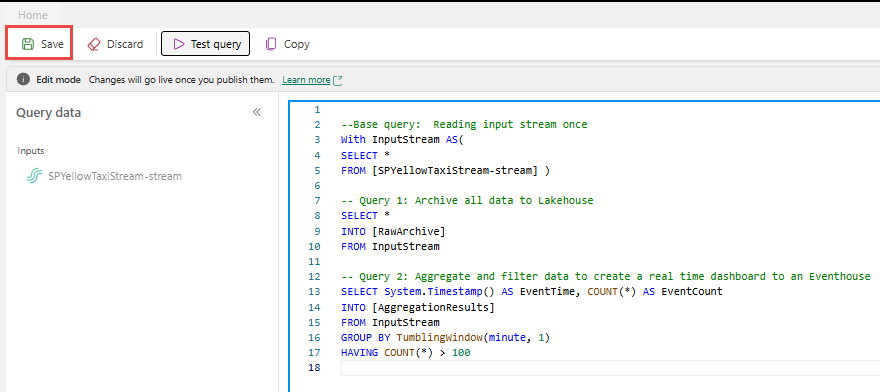
Task: Click the Save button label
Action: [x=52, y=44]
